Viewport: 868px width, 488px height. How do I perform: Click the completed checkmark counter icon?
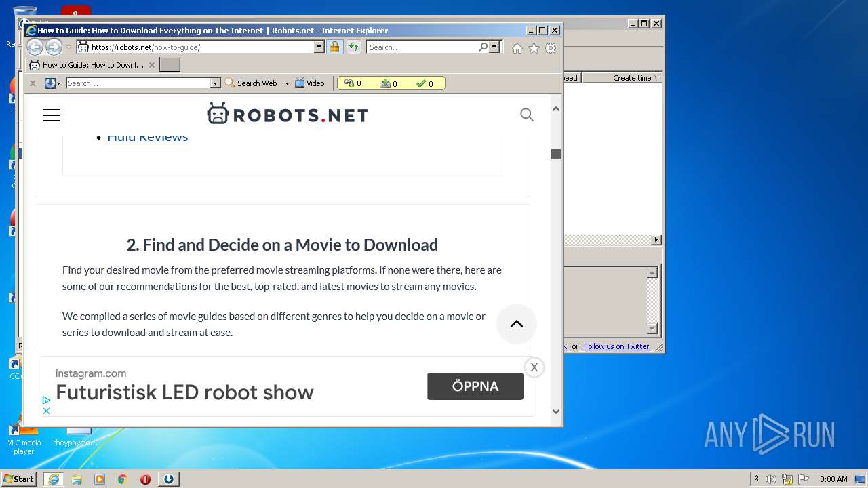click(421, 83)
